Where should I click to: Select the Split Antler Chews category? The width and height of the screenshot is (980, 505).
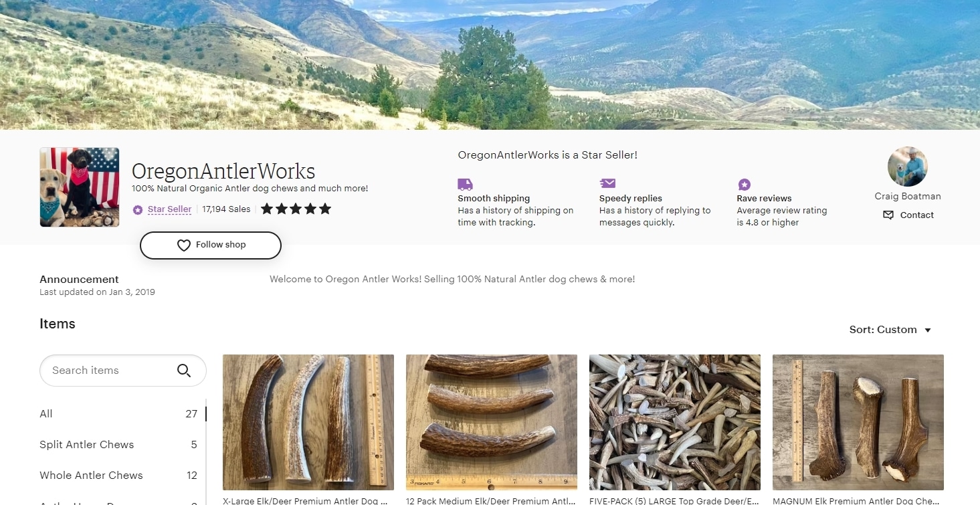(x=119, y=445)
